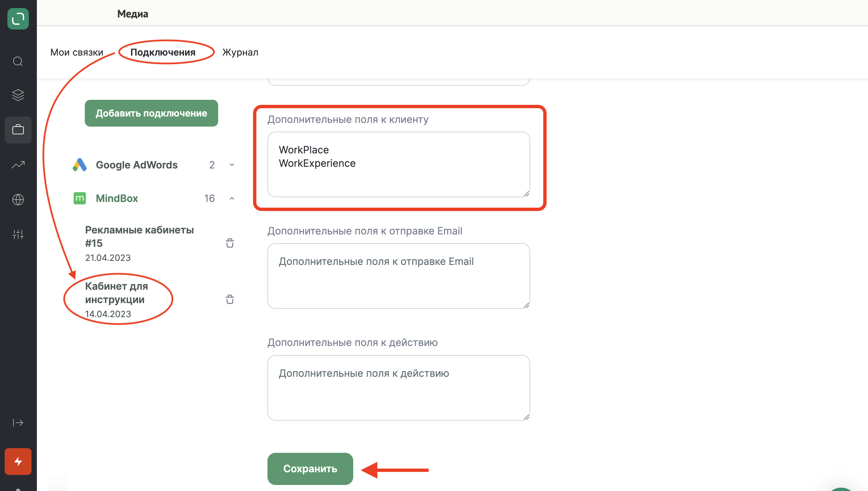Click the Добавить подключение button

(x=151, y=113)
